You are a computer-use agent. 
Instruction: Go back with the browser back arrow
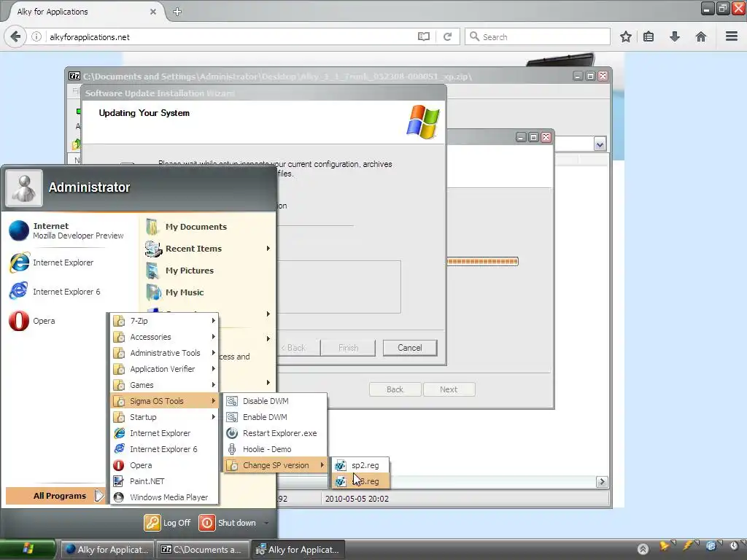(16, 36)
